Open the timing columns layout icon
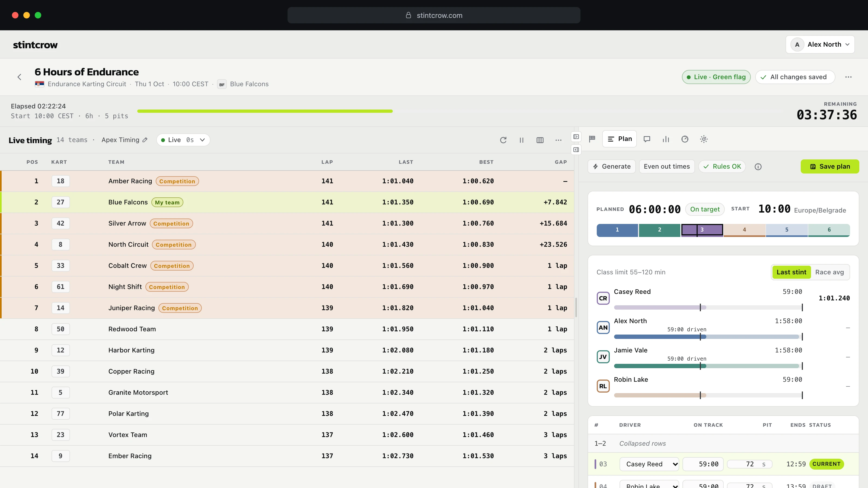 [x=540, y=140]
